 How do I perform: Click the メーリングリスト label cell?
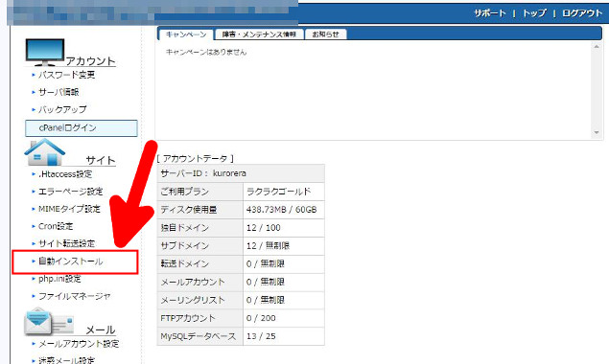point(200,301)
